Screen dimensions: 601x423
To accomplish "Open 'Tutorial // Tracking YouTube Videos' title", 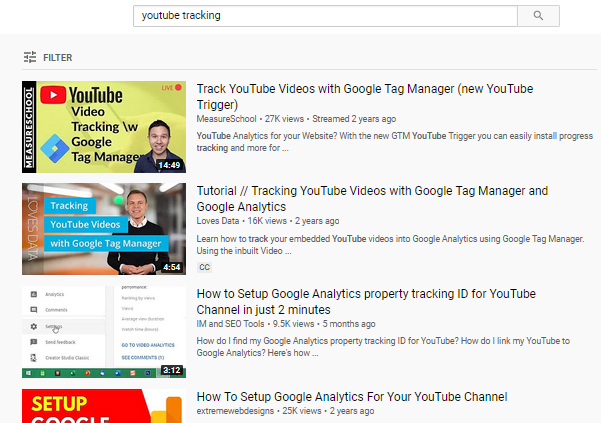I will point(372,198).
